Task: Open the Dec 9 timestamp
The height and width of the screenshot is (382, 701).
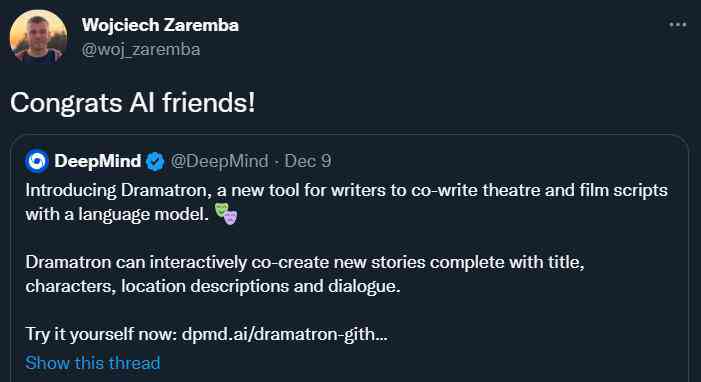Action: [x=308, y=161]
